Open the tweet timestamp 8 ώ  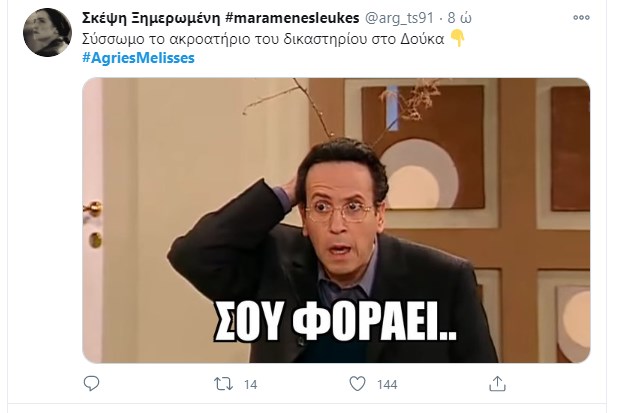point(460,18)
